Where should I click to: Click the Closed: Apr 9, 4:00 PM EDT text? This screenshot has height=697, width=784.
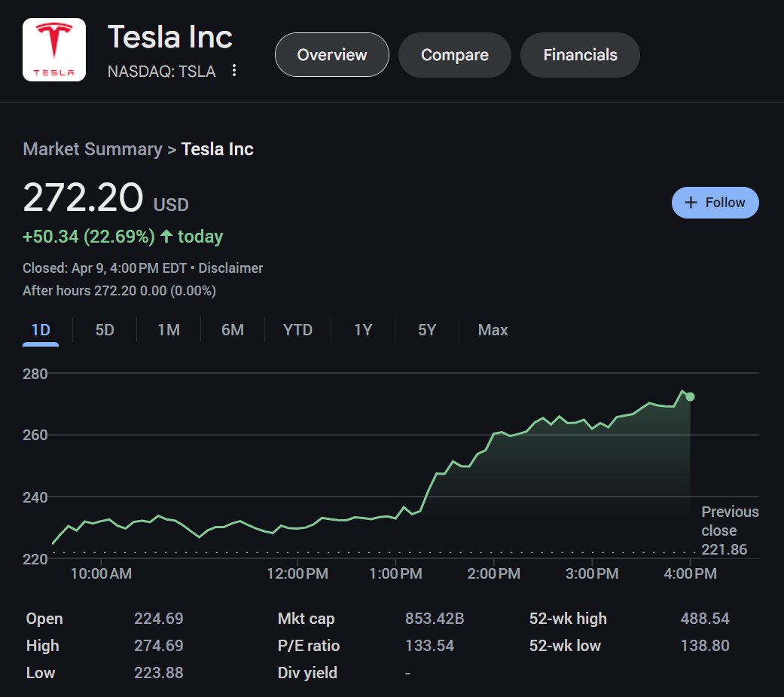[105, 268]
